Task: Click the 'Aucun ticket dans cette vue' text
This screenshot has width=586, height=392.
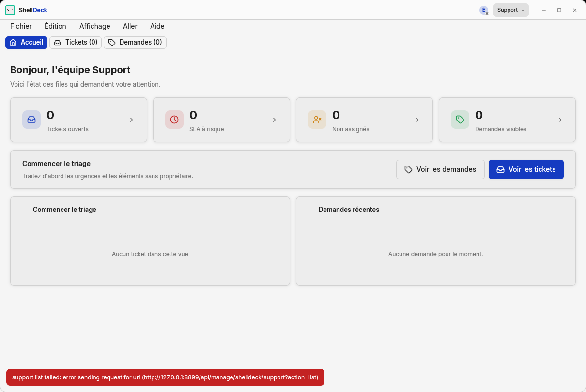Action: coord(150,254)
